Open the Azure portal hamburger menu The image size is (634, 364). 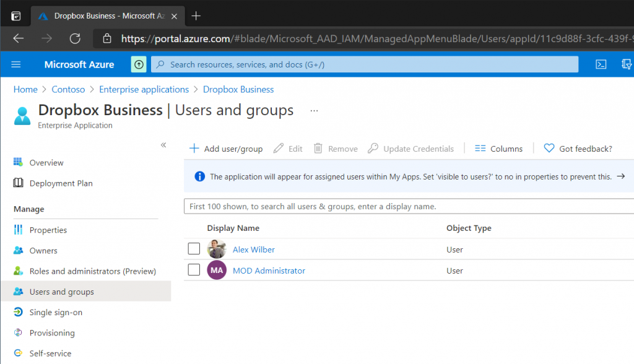tap(15, 64)
